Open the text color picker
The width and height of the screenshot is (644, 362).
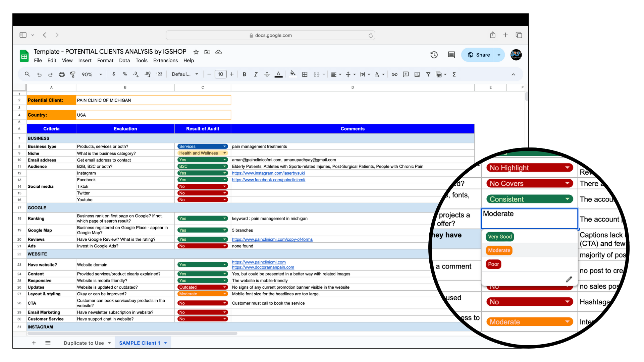(278, 74)
